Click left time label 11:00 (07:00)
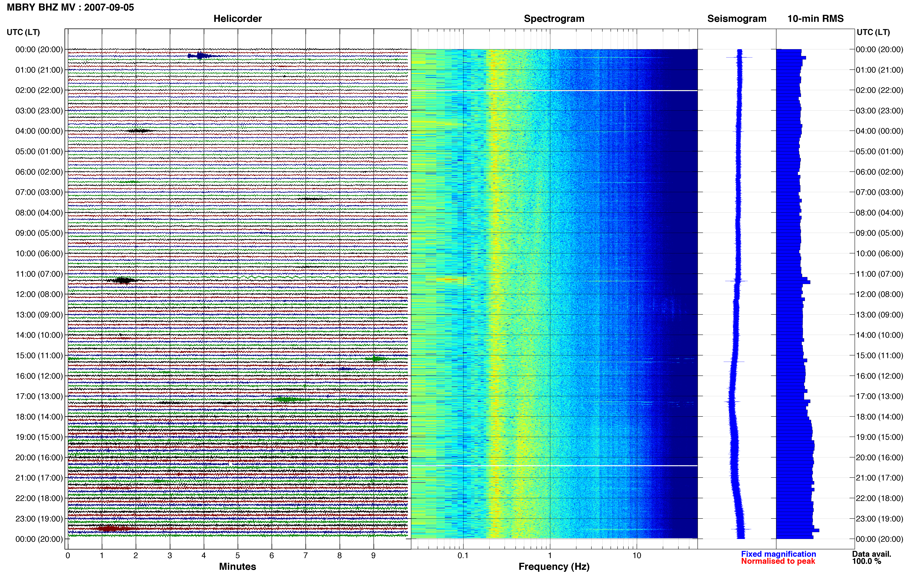Image resolution: width=924 pixels, height=578 pixels. 39,274
